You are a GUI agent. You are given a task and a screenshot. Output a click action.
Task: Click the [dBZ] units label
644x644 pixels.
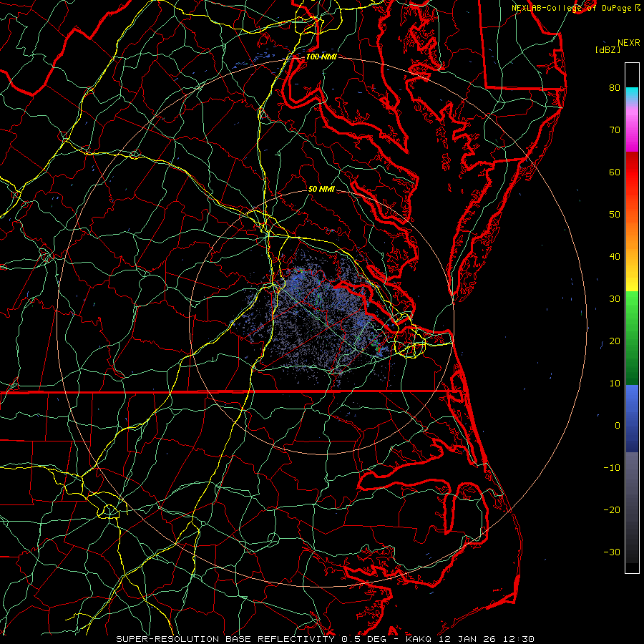[x=607, y=49]
